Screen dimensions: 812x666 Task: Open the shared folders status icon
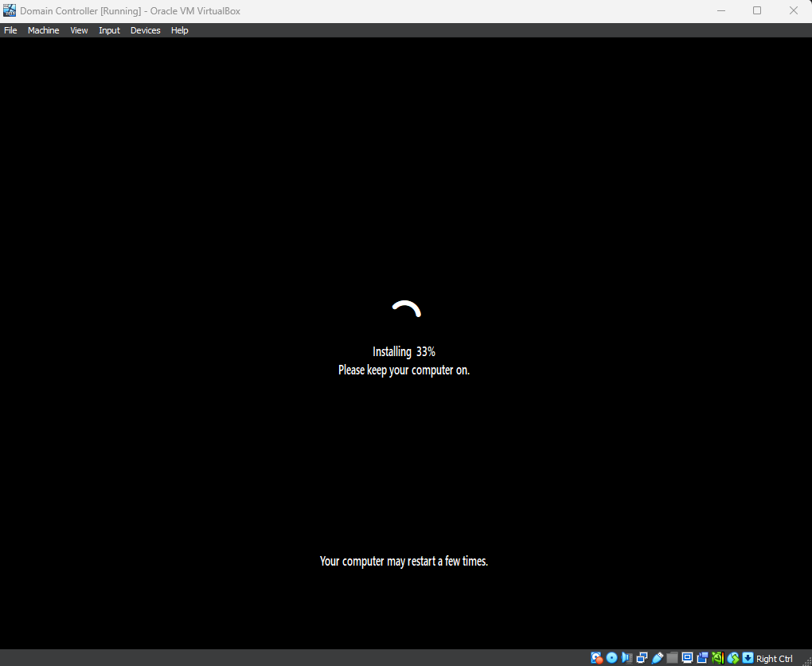[672, 658]
